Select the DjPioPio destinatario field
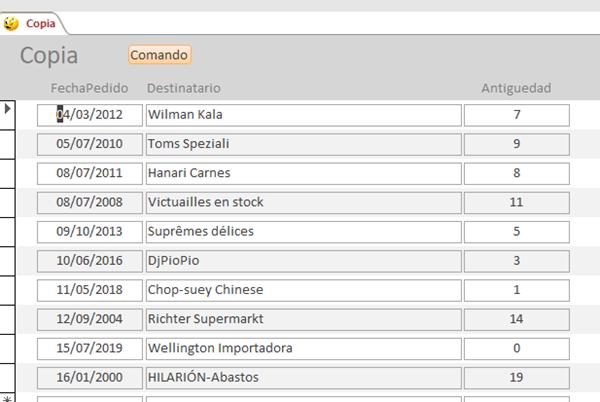The image size is (600, 402). (303, 261)
